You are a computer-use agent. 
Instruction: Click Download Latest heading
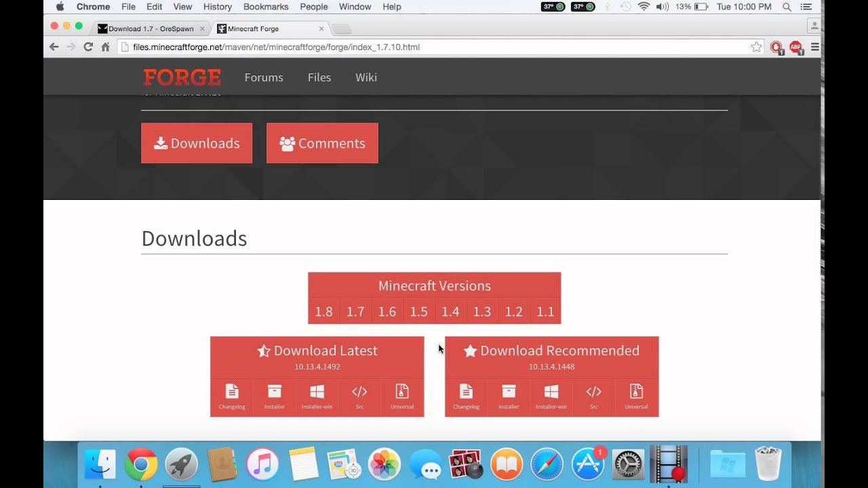[317, 350]
